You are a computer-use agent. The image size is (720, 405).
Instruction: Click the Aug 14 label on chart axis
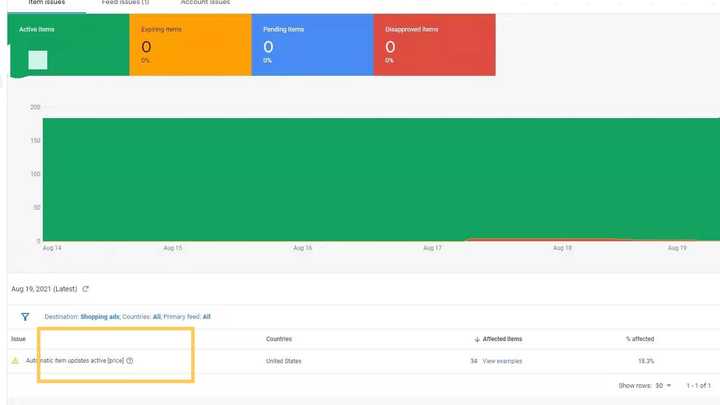[x=52, y=248]
